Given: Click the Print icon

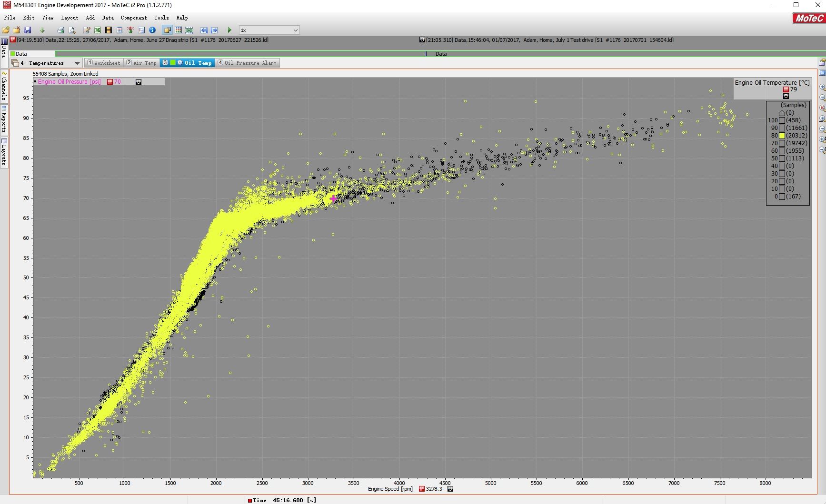Looking at the screenshot, I should (60, 30).
